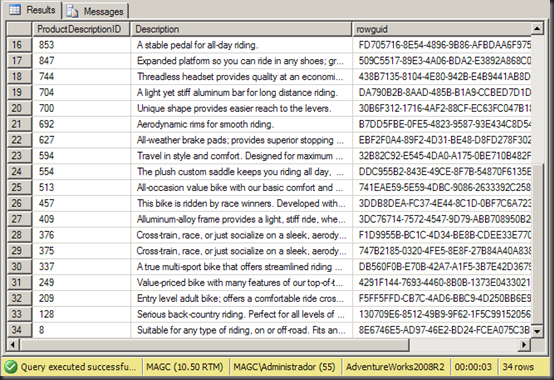Click vertical scrollbar up arrow
The height and width of the screenshot is (380, 554).
[x=537, y=28]
